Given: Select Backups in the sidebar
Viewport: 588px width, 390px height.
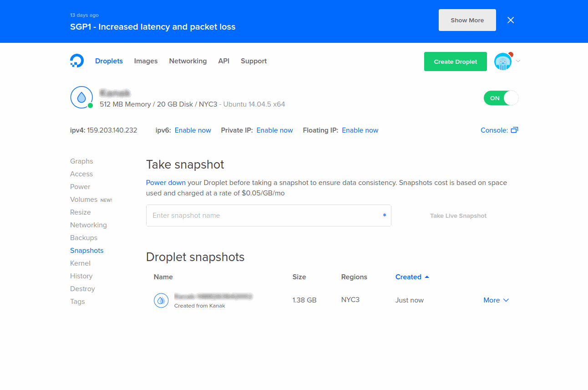Looking at the screenshot, I should 84,238.
